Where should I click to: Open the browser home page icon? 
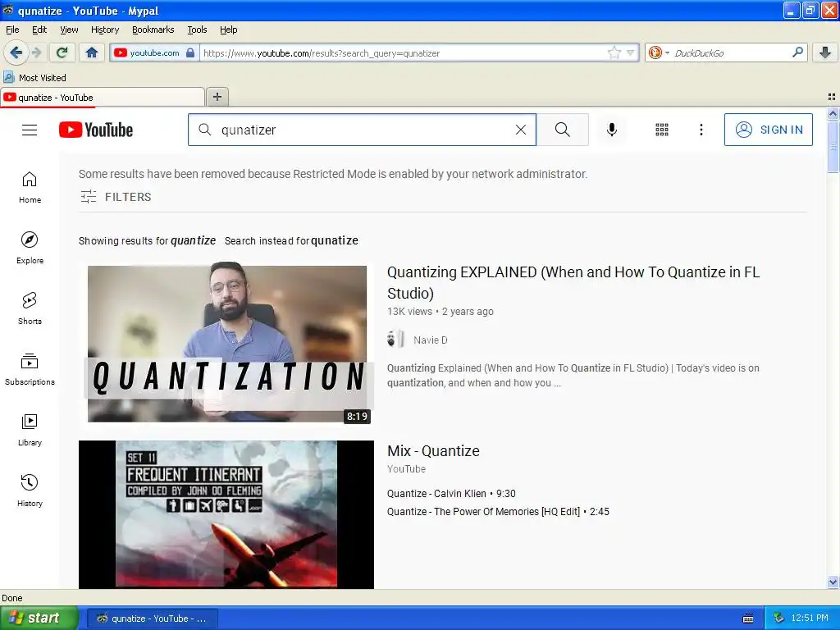click(92, 52)
